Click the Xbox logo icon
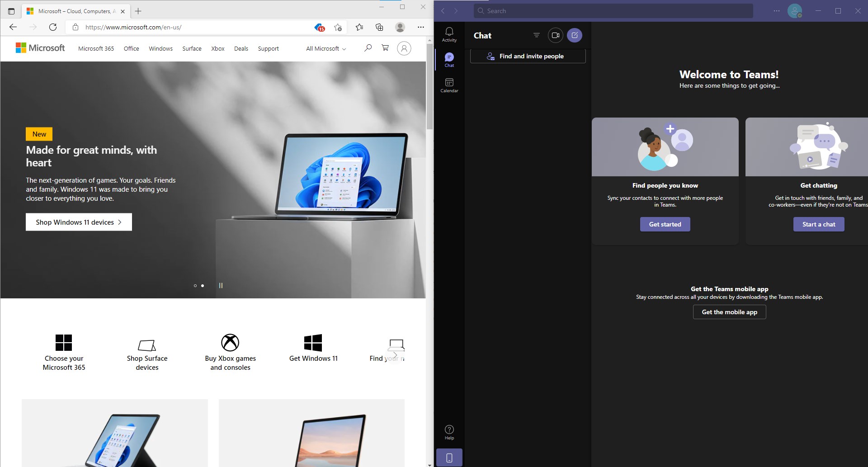The image size is (868, 467). coord(230,343)
